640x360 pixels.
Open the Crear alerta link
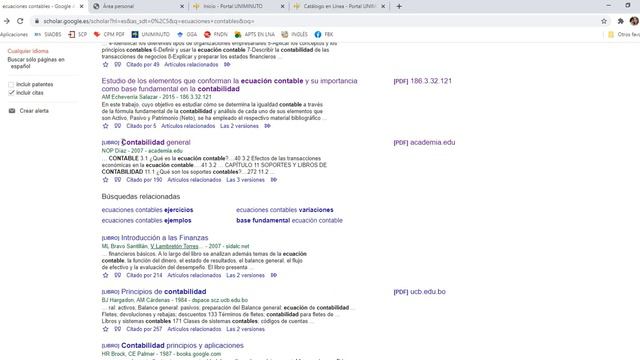[x=34, y=111]
